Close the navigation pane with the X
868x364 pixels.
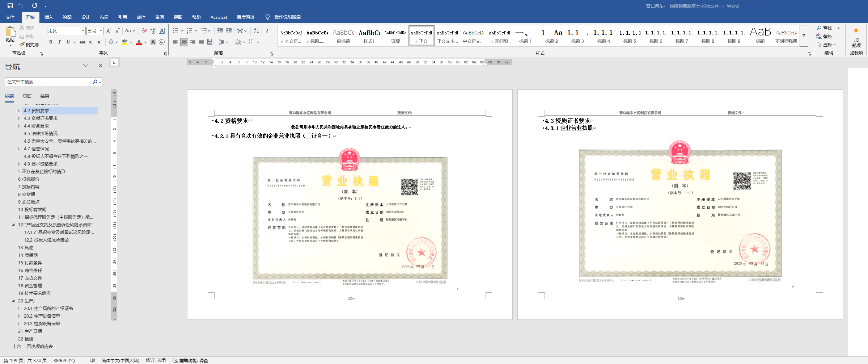(101, 66)
